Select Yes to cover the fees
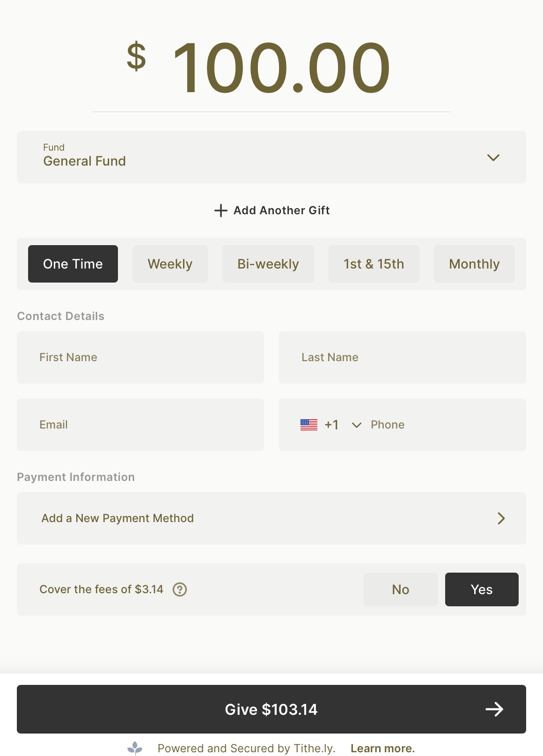The height and width of the screenshot is (756, 543). pyautogui.click(x=481, y=589)
